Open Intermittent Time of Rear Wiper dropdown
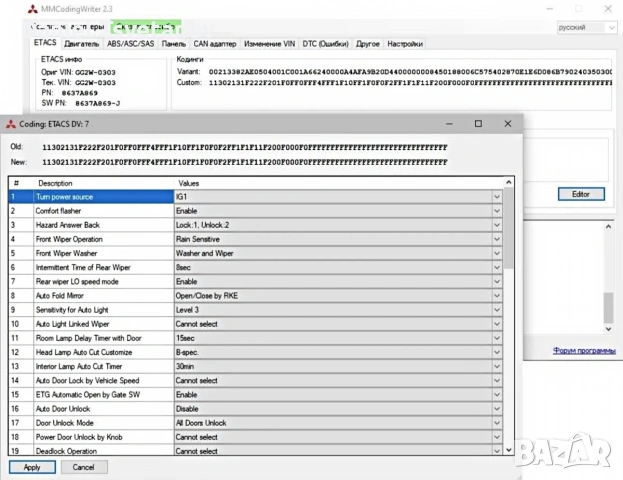 (497, 267)
